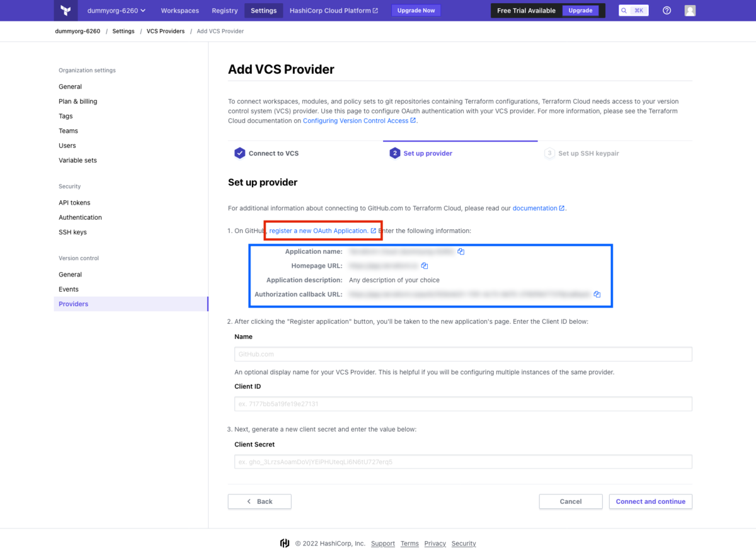Image resolution: width=756 pixels, height=548 pixels.
Task: Open Configuring Version Control Access link
Action: pyautogui.click(x=359, y=121)
